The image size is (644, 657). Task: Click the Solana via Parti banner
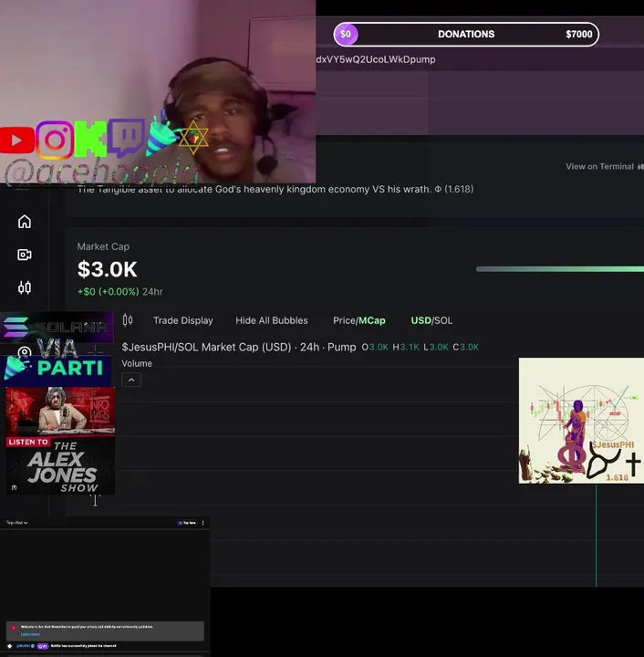point(57,348)
